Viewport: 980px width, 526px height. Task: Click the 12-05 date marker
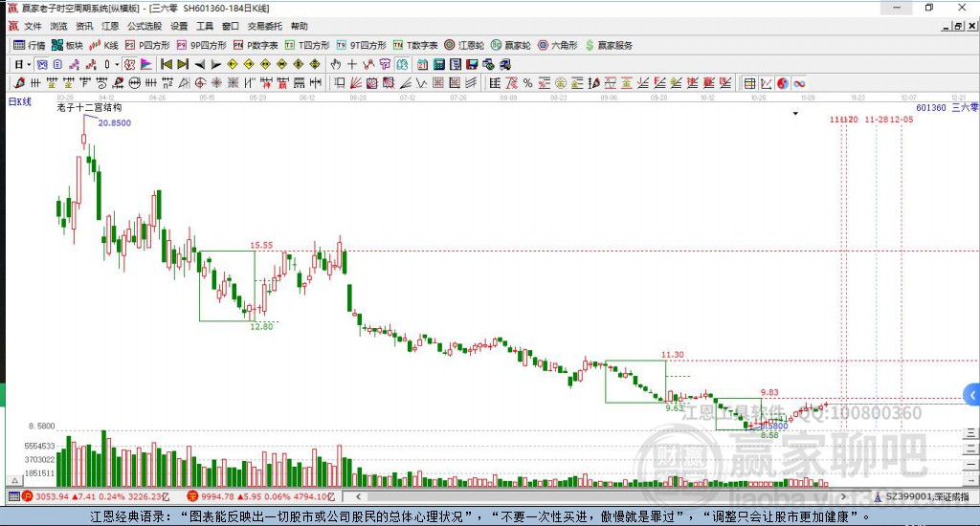coord(902,120)
